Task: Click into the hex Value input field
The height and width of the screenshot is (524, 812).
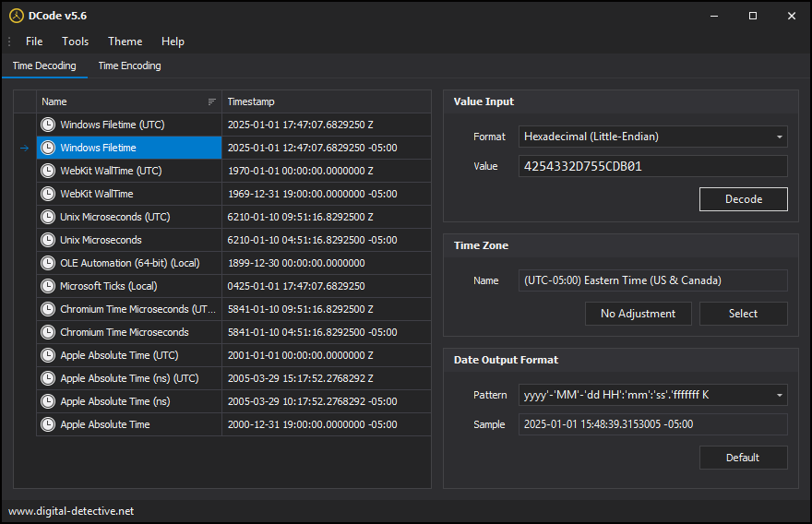Action: [652, 166]
